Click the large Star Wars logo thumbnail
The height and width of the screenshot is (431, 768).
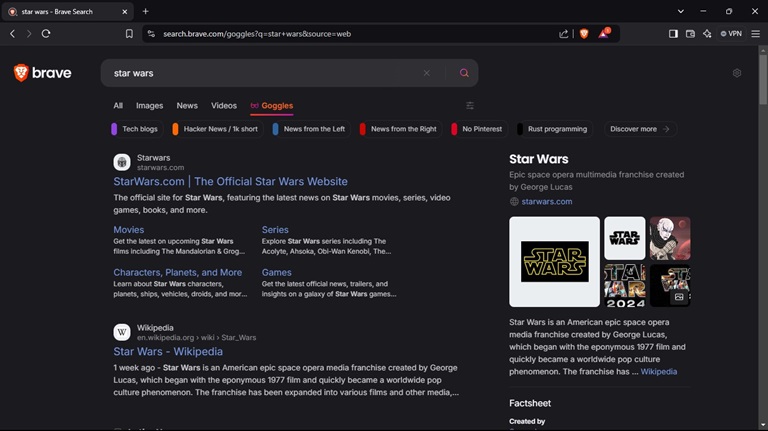click(x=554, y=262)
